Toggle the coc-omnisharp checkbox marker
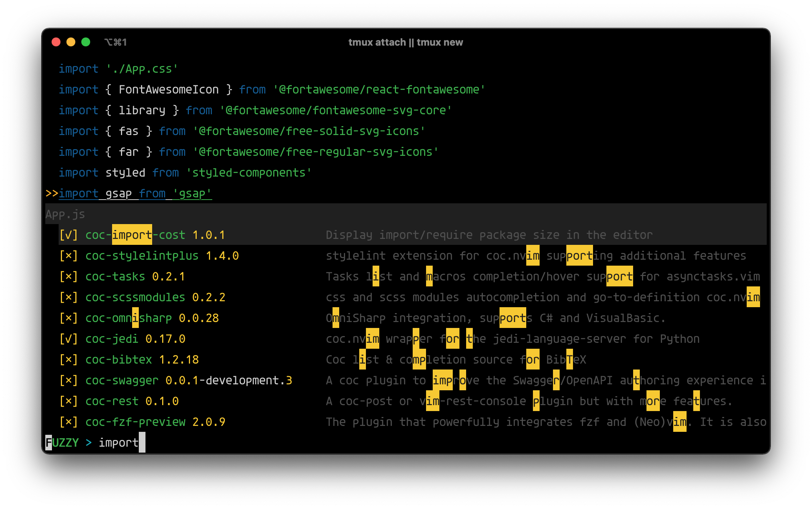 click(x=69, y=318)
